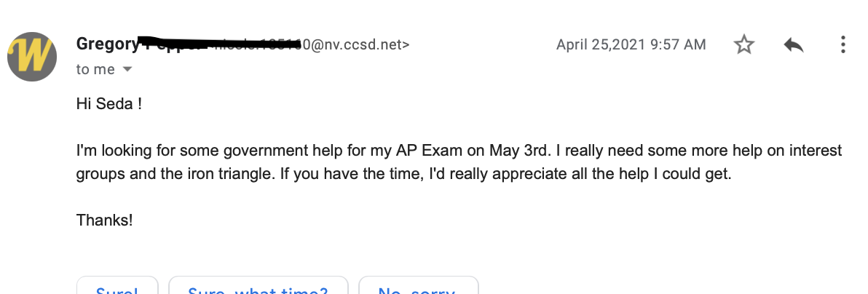Click the yellow W sender avatar
The height and width of the screenshot is (294, 868).
tap(34, 55)
